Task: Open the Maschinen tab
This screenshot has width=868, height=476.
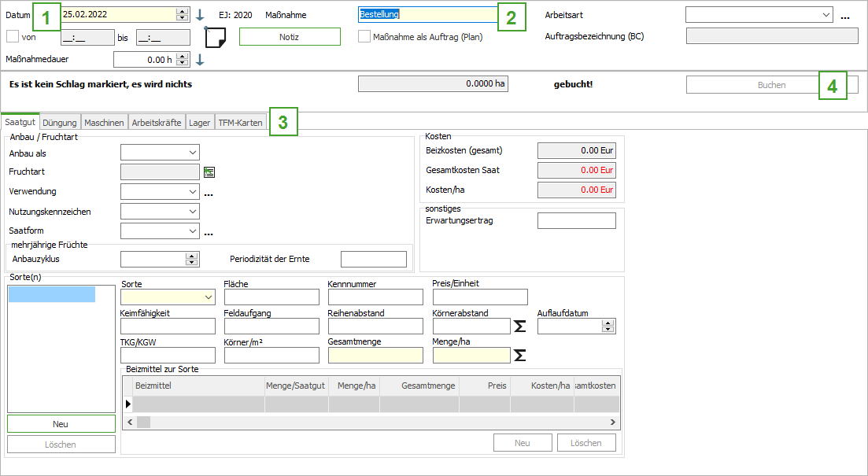Action: pyautogui.click(x=105, y=123)
